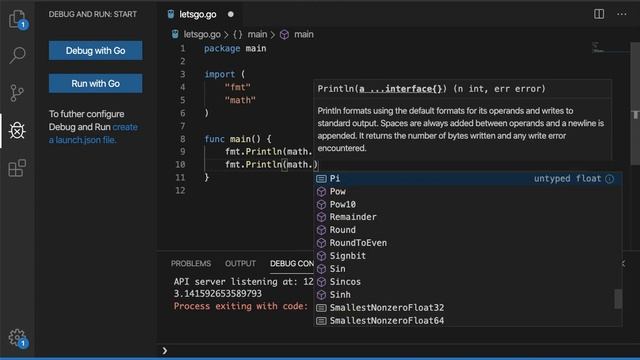Choose Round from the suggestion list
The width and height of the screenshot is (640, 360).
467,230
